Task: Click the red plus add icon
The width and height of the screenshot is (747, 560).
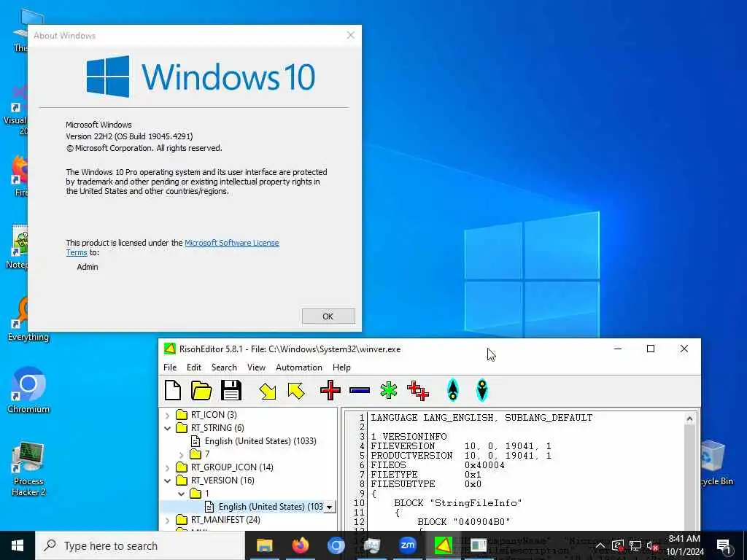Action: point(330,391)
